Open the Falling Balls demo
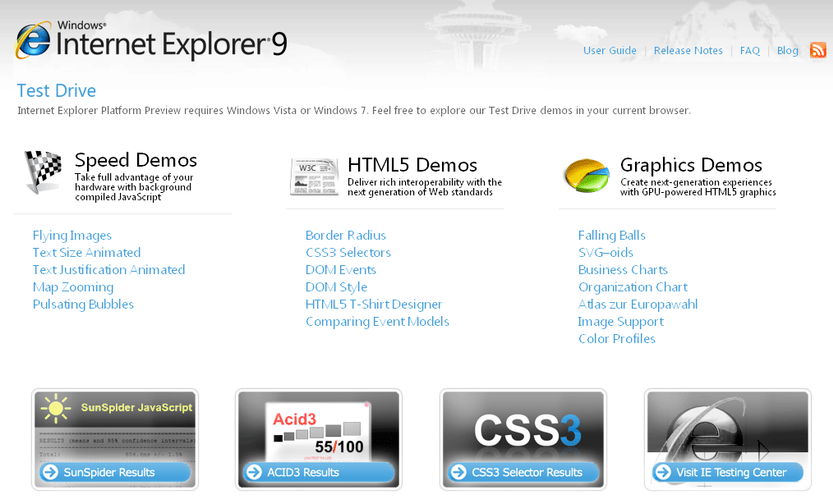This screenshot has height=504, width=833. point(612,236)
